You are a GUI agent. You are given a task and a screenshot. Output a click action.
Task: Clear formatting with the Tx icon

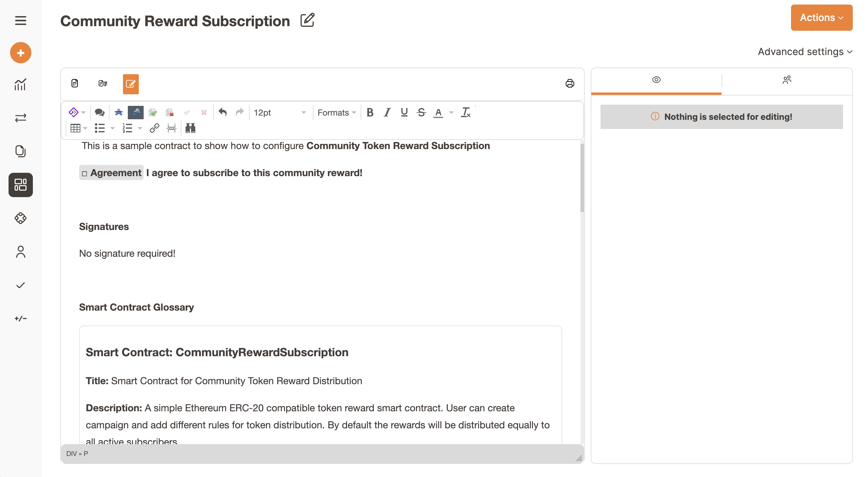(x=466, y=112)
